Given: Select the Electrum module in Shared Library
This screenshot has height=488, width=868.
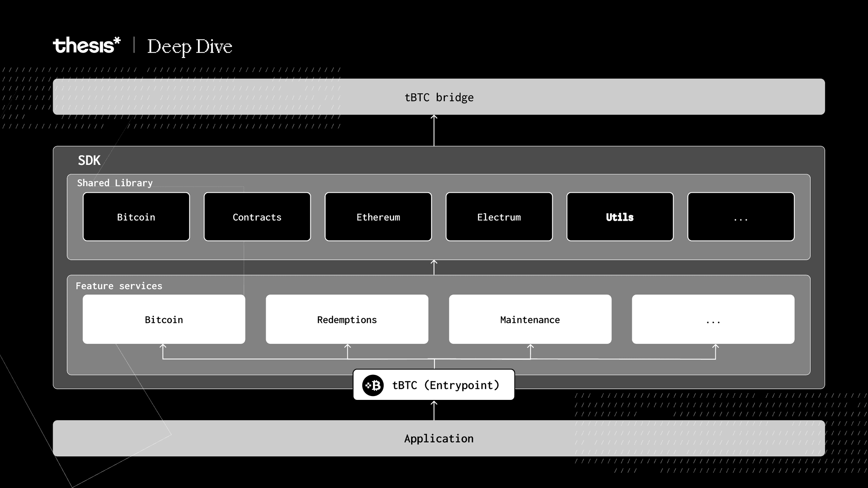Looking at the screenshot, I should [499, 216].
